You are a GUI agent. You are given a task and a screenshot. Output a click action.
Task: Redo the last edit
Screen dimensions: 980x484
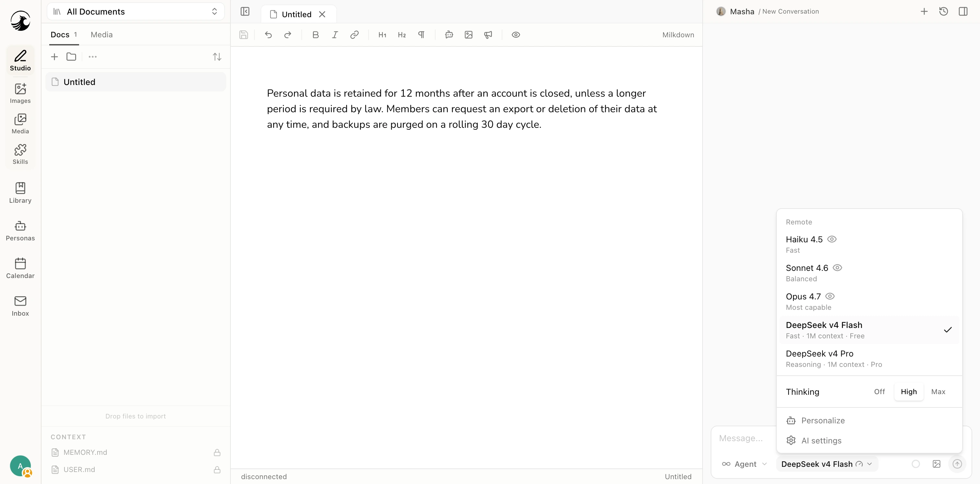point(287,35)
